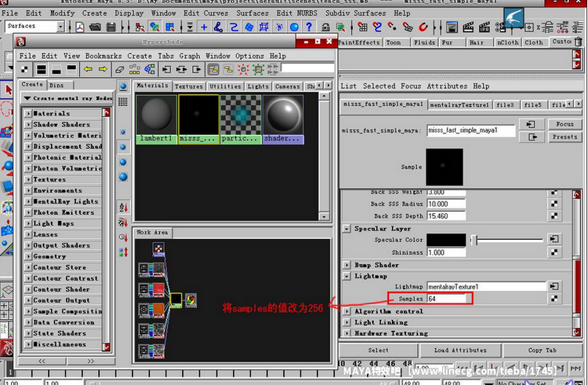Image resolution: width=588 pixels, height=385 pixels.
Task: Click the input connections icon in Hypershade
Action: coord(166,69)
